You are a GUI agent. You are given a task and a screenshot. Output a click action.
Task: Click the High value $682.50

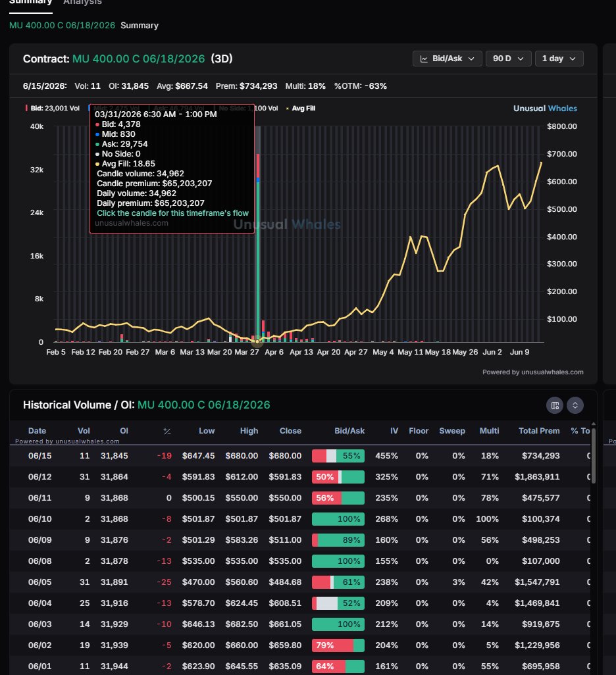pos(242,624)
